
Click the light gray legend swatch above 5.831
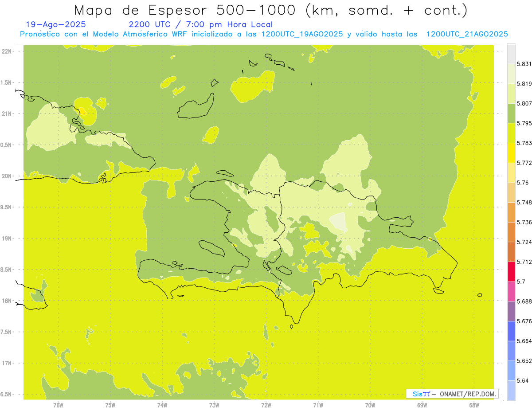click(511, 54)
